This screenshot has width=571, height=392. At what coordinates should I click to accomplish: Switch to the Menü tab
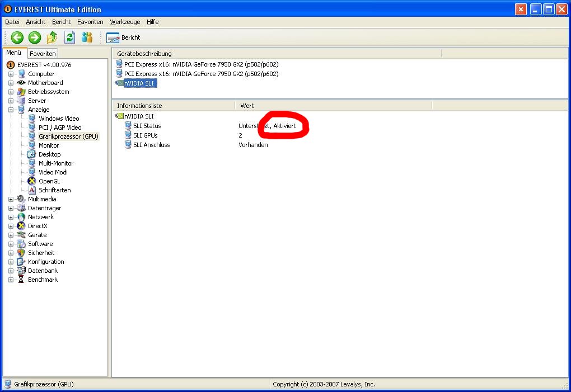point(14,53)
